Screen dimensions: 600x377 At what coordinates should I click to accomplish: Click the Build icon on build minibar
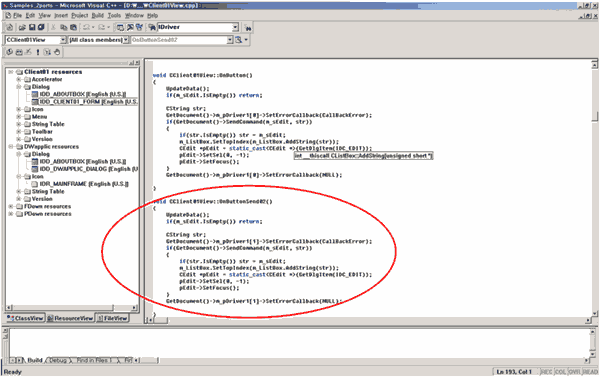click(x=19, y=52)
